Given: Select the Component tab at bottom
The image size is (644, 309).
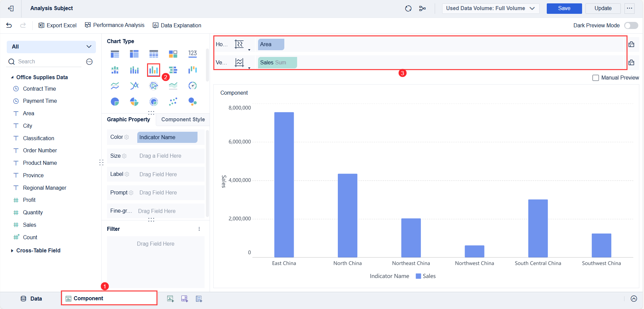Looking at the screenshot, I should click(x=109, y=298).
